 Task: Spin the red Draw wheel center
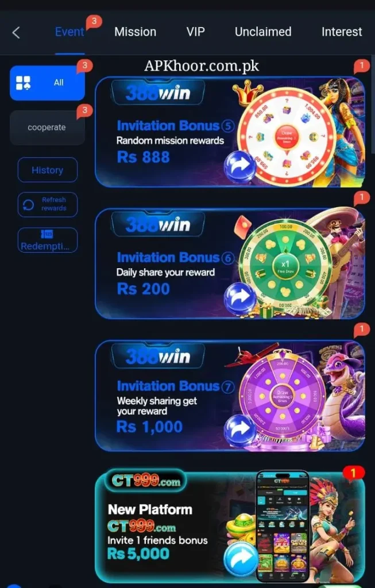click(x=287, y=137)
